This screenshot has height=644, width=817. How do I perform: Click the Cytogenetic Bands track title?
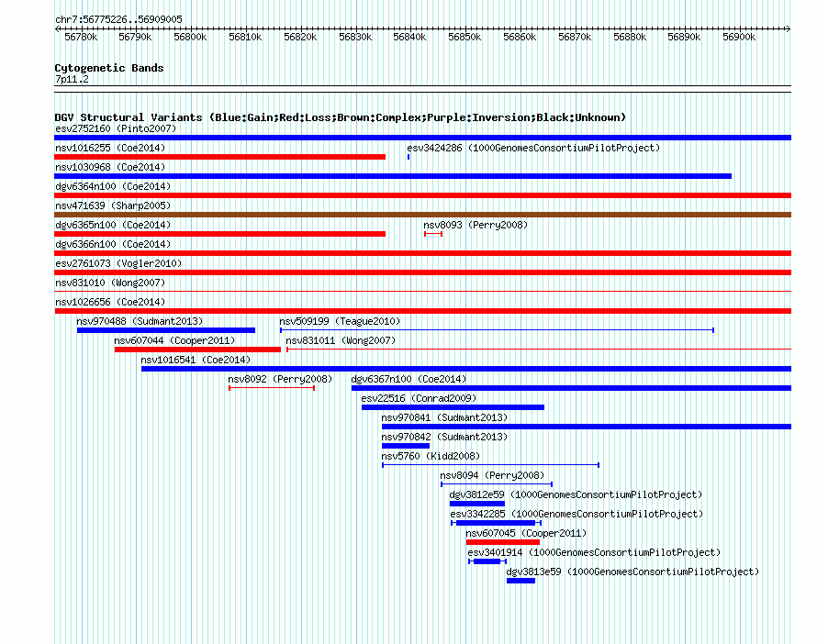109,68
